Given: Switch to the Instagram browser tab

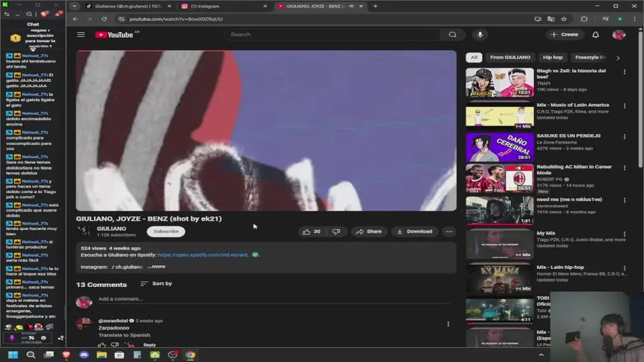Looking at the screenshot, I should (224, 6).
